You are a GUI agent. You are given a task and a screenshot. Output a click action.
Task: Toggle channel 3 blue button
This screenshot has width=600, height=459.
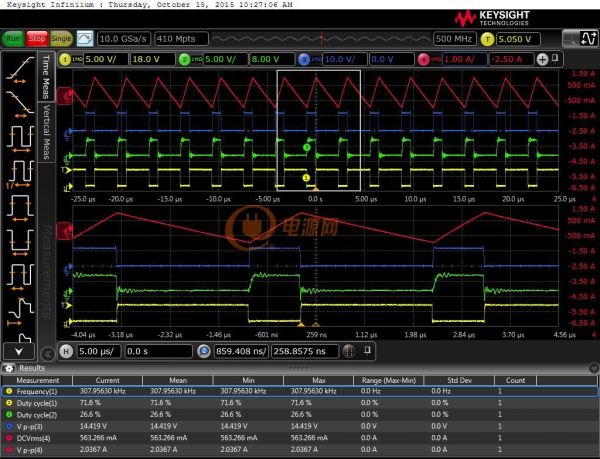304,59
